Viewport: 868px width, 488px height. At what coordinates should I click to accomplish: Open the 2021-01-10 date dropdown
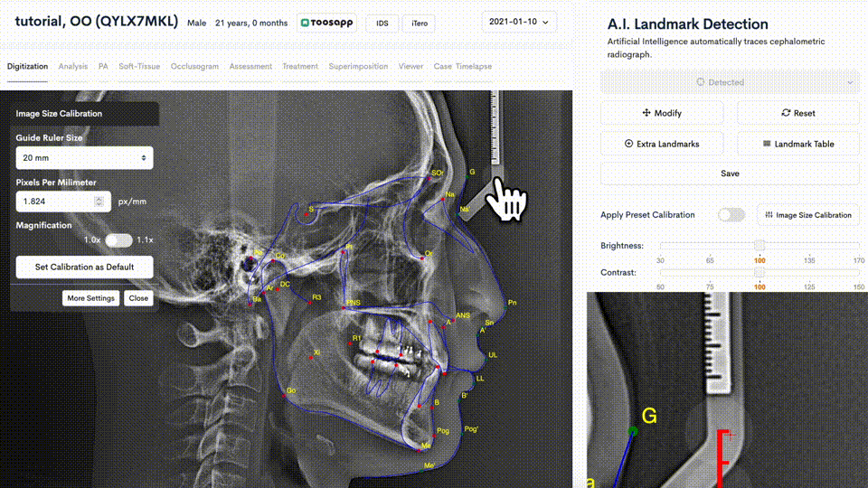[519, 22]
